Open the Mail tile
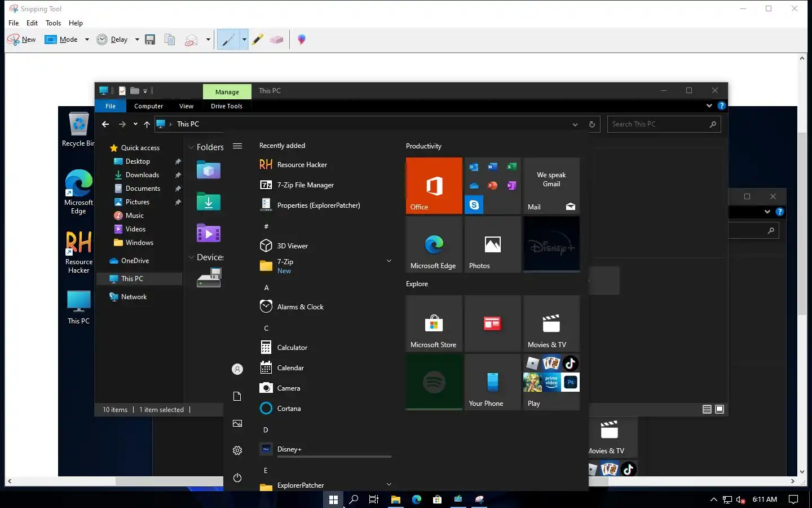Screen dimensions: 812x508 [551, 186]
